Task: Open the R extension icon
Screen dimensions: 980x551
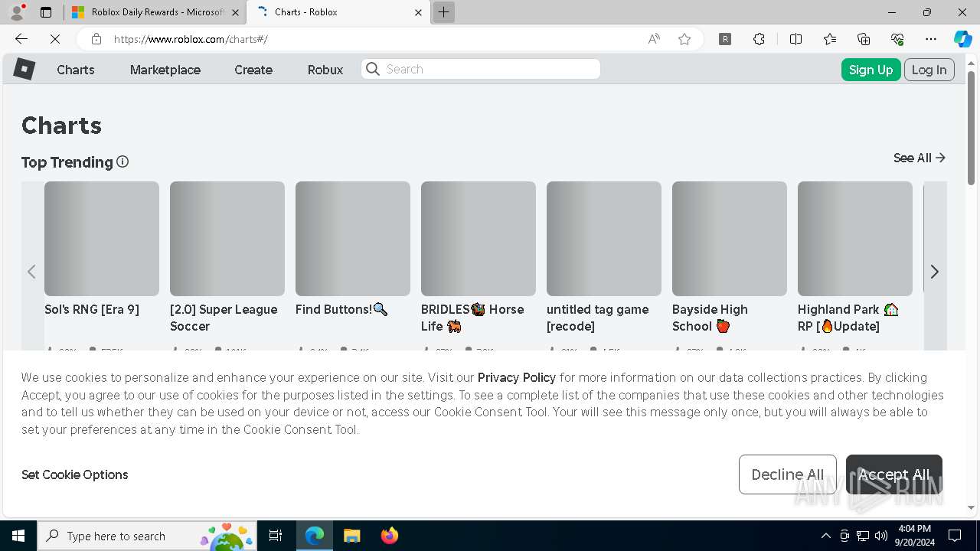Action: [725, 39]
